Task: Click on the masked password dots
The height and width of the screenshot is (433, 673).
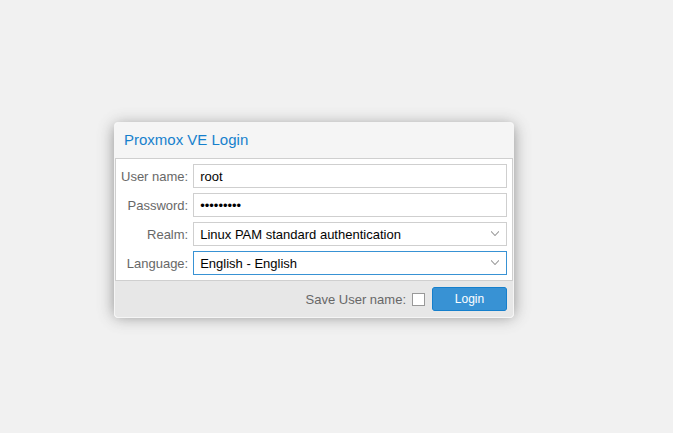Action: coord(221,206)
